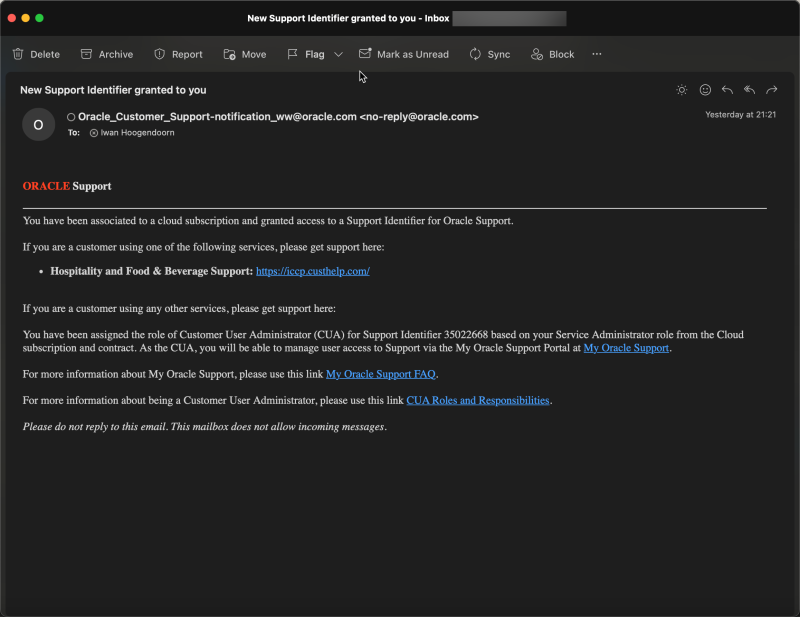Open the My Oracle Support FAQ link

pyautogui.click(x=381, y=373)
